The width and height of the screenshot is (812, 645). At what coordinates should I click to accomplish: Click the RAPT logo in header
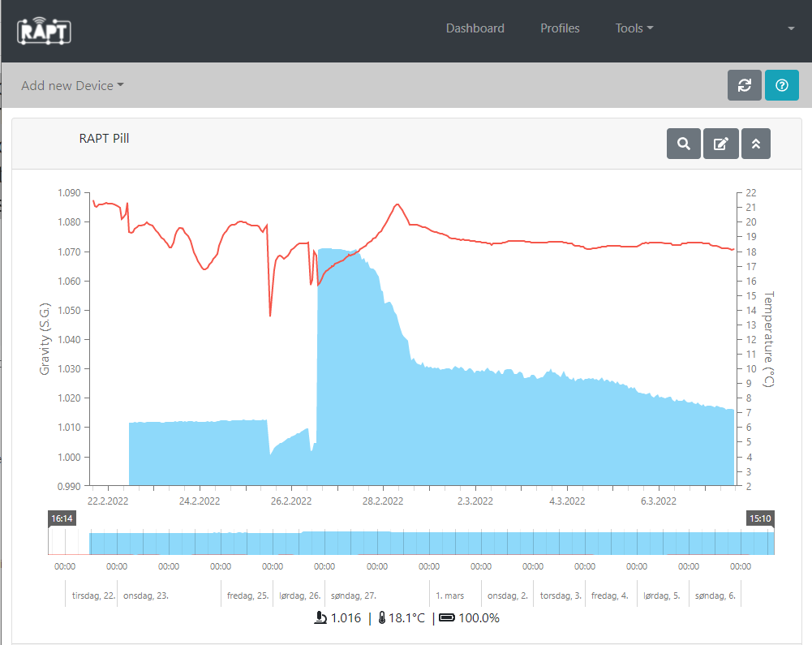(45, 30)
